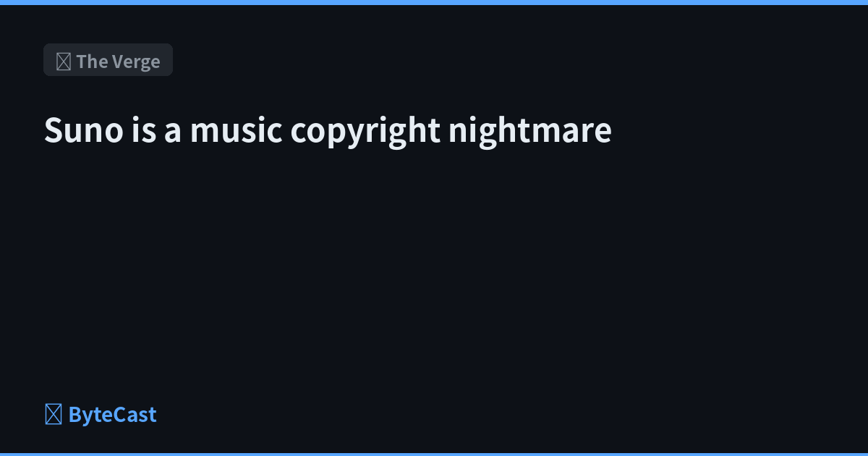Click the dark empty area below headline
Image resolution: width=868 pixels, height=456 pixels.
[434, 275]
